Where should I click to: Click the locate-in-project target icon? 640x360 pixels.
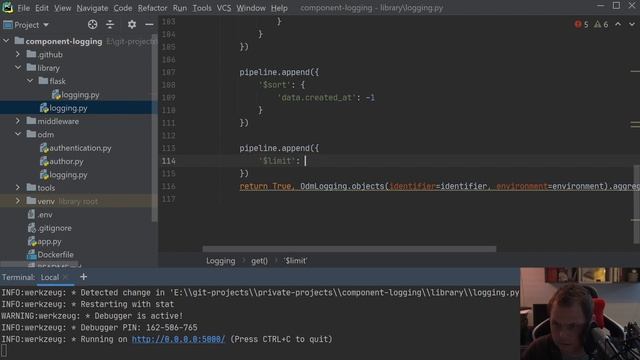point(93,24)
